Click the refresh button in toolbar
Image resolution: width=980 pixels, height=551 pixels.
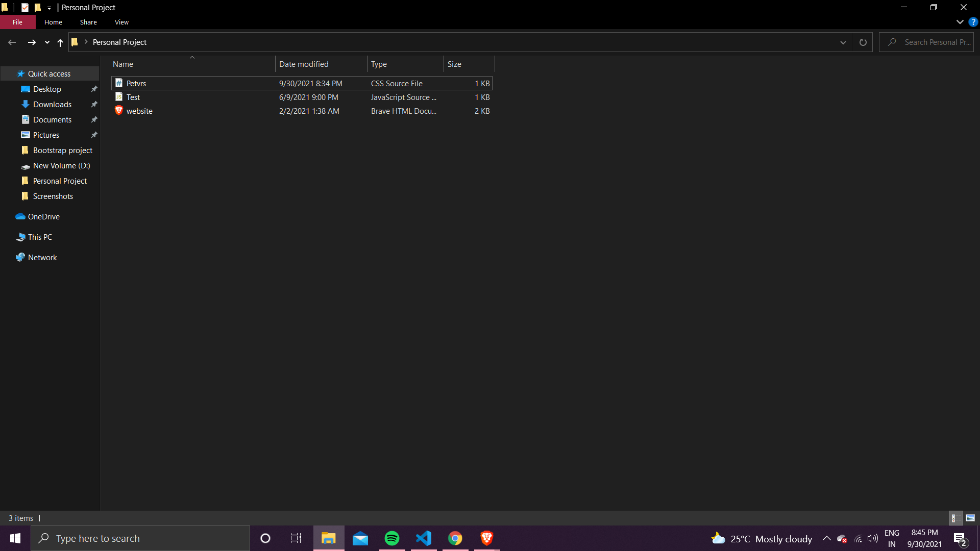(x=864, y=42)
